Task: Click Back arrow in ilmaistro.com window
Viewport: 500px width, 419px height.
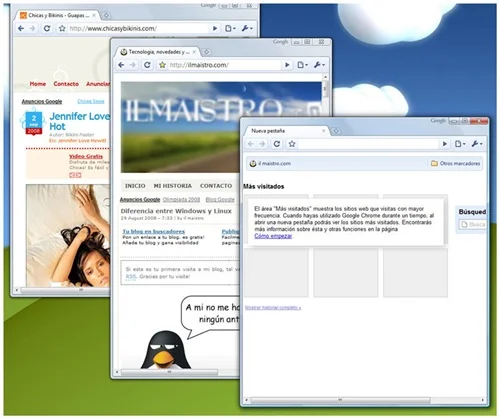Action: point(121,65)
